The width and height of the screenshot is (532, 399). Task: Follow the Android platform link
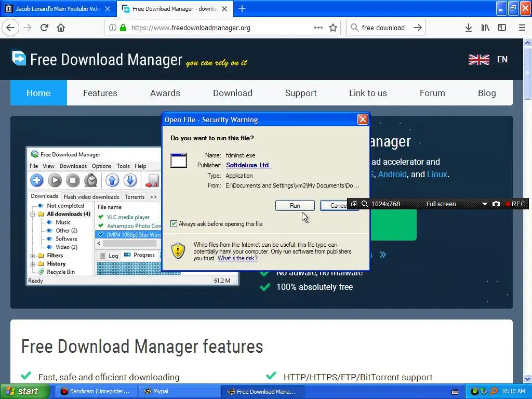(392, 174)
